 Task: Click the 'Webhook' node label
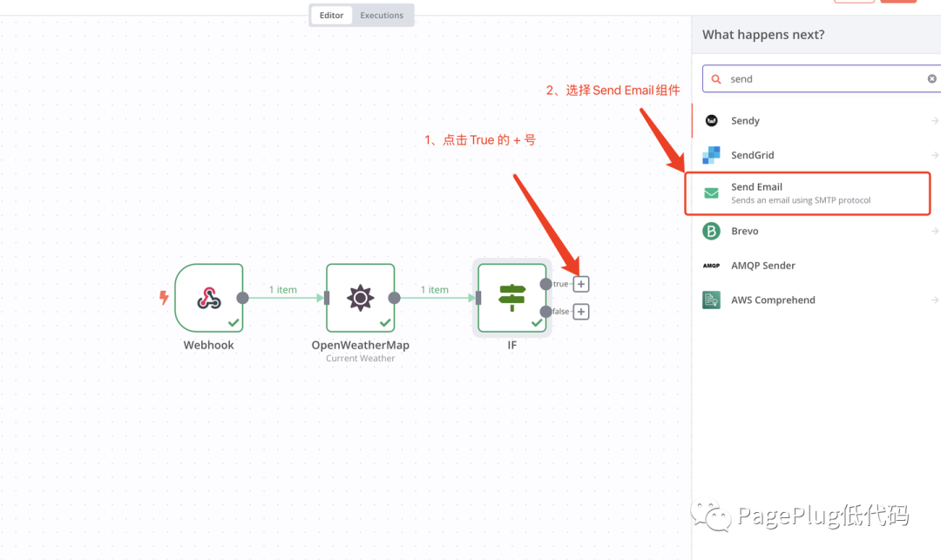209,346
